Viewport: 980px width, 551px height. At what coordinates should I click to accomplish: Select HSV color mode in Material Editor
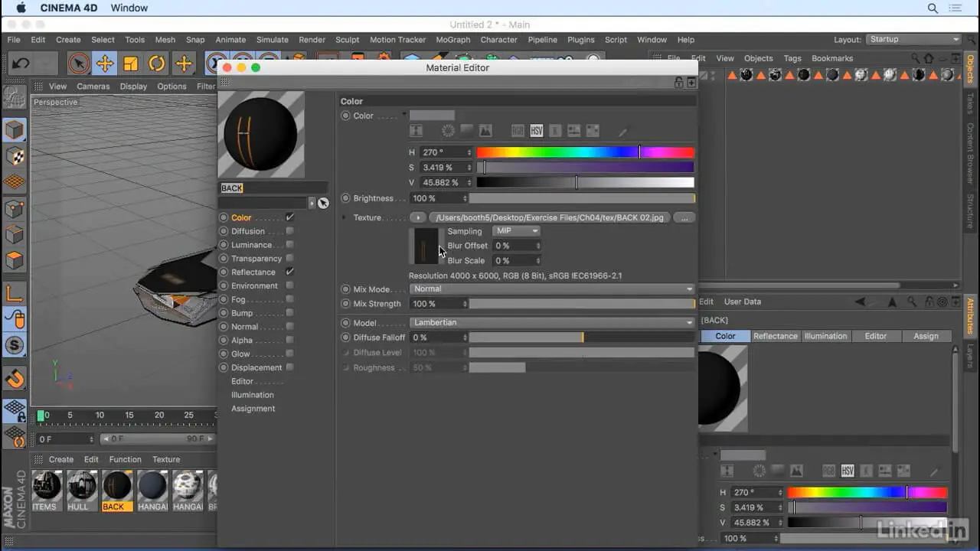click(x=537, y=131)
